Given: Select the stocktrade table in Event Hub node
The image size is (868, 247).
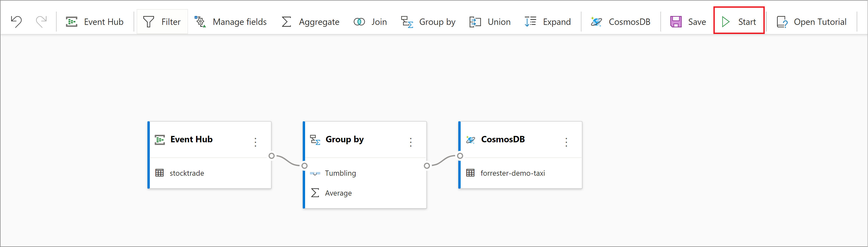Looking at the screenshot, I should pos(187,173).
